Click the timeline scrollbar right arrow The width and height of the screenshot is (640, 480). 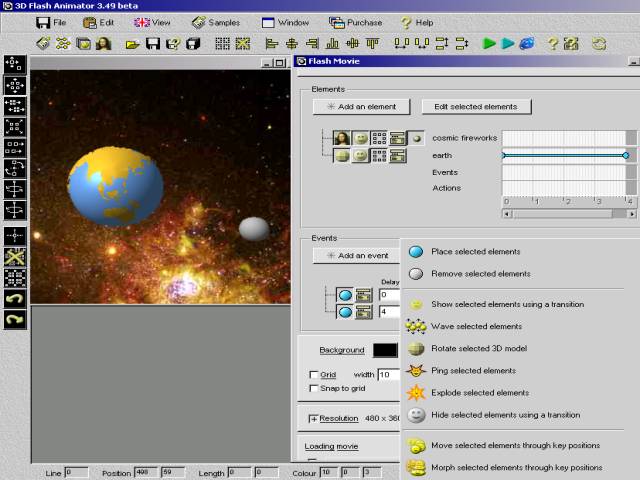pos(632,214)
